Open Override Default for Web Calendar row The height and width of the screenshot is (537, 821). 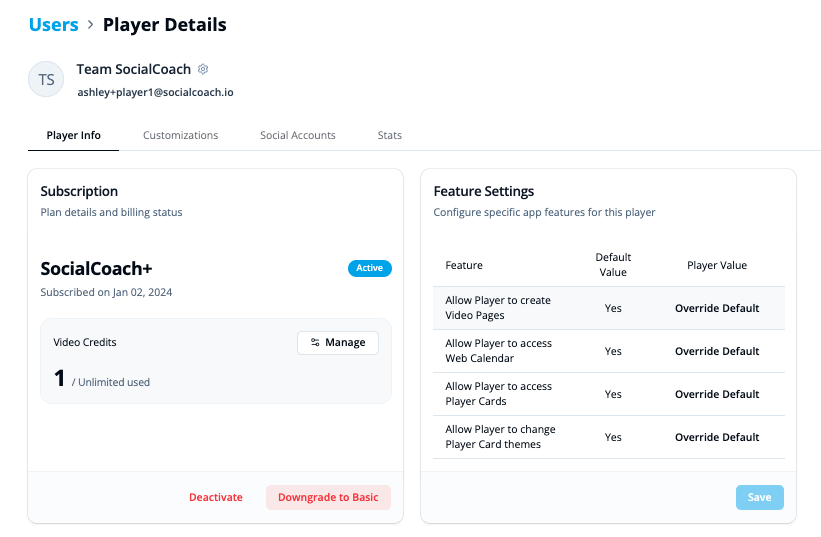[717, 351]
